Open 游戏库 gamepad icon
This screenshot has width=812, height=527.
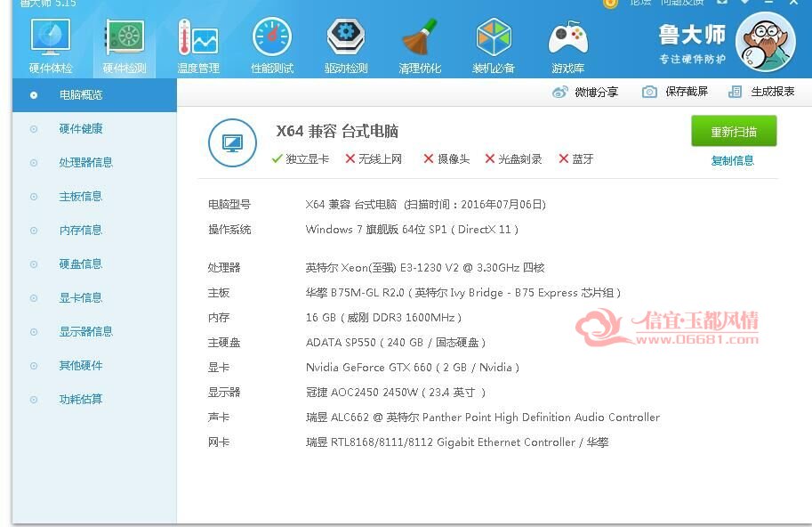click(x=568, y=37)
